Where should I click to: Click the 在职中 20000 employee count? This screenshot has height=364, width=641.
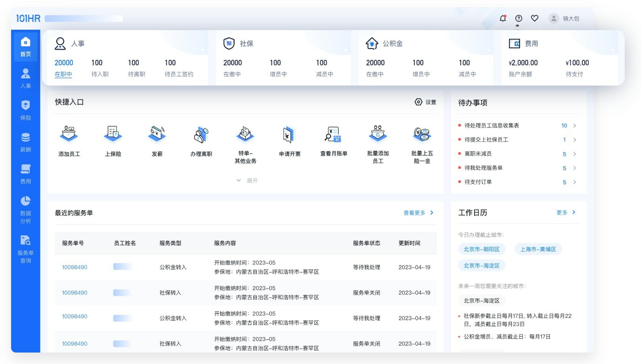coord(63,68)
